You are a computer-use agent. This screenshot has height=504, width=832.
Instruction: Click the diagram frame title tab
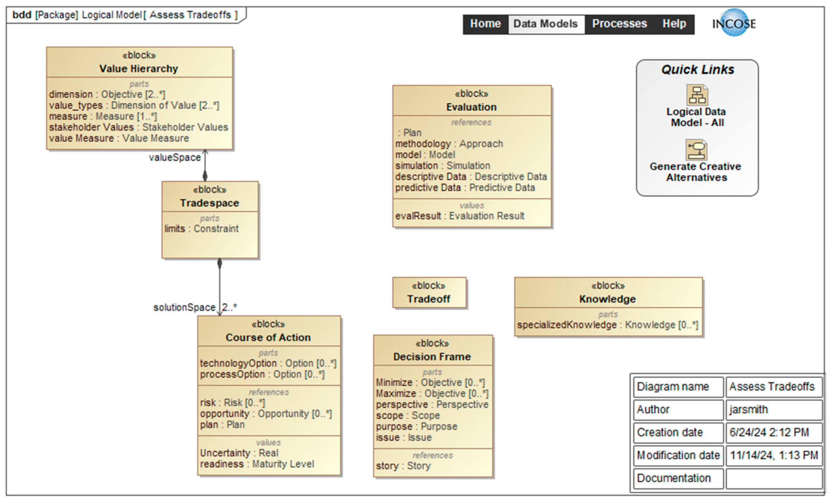pos(125,15)
